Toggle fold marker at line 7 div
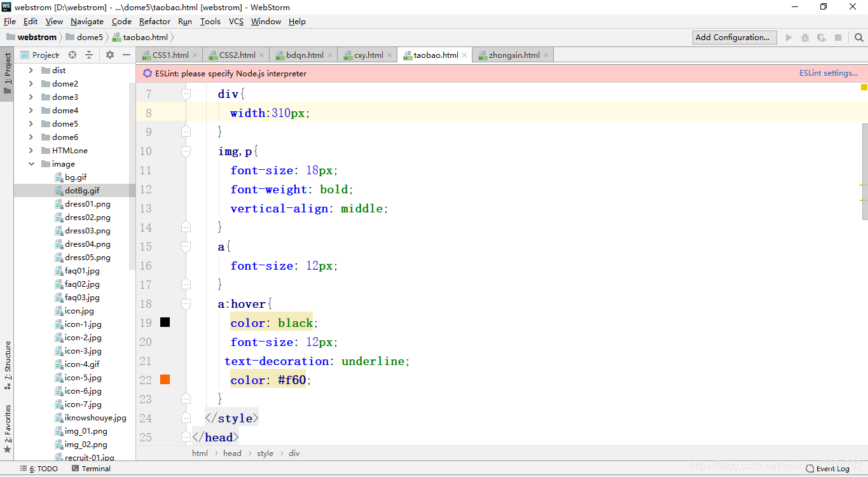 (186, 94)
